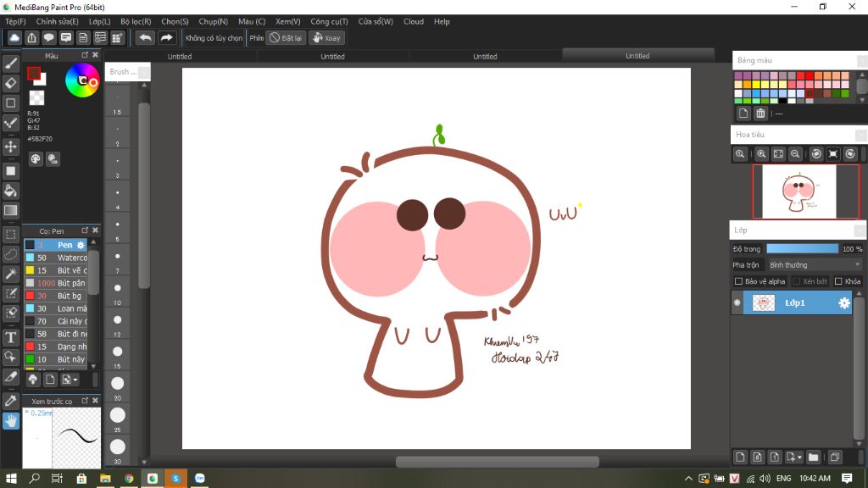This screenshot has width=868, height=488.
Task: Collapse the Lớp panel
Action: tap(860, 230)
